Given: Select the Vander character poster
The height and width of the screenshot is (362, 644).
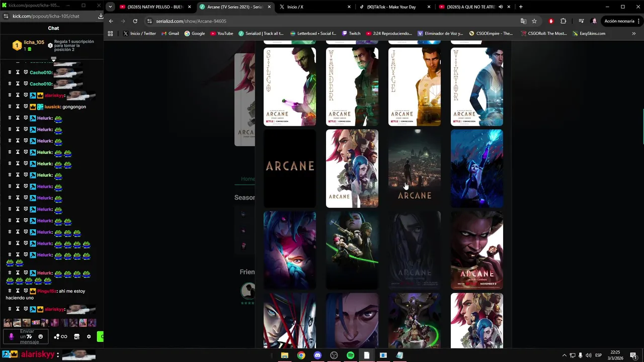Looking at the screenshot, I should tap(352, 86).
